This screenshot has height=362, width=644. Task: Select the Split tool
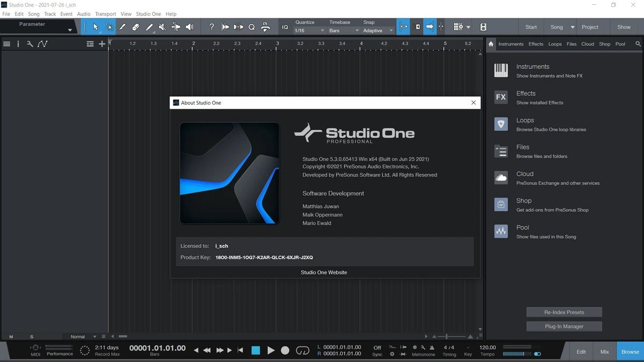pyautogui.click(x=122, y=27)
